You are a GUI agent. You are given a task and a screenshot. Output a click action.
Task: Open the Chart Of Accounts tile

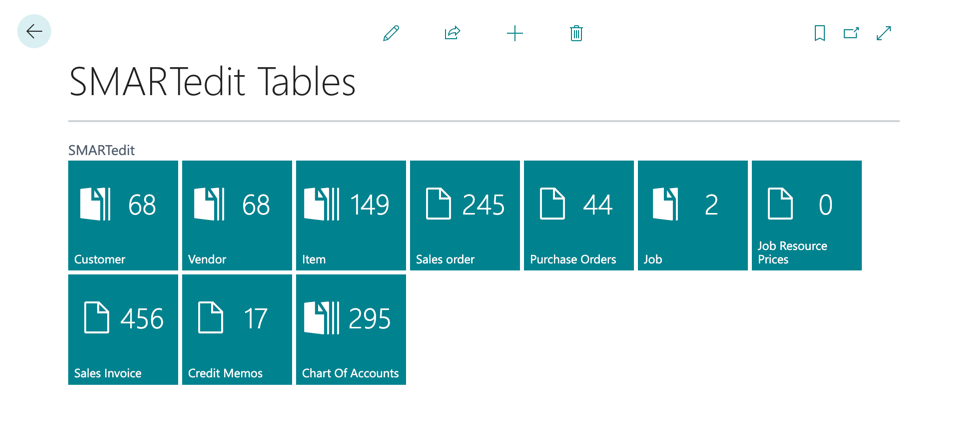[x=351, y=329]
